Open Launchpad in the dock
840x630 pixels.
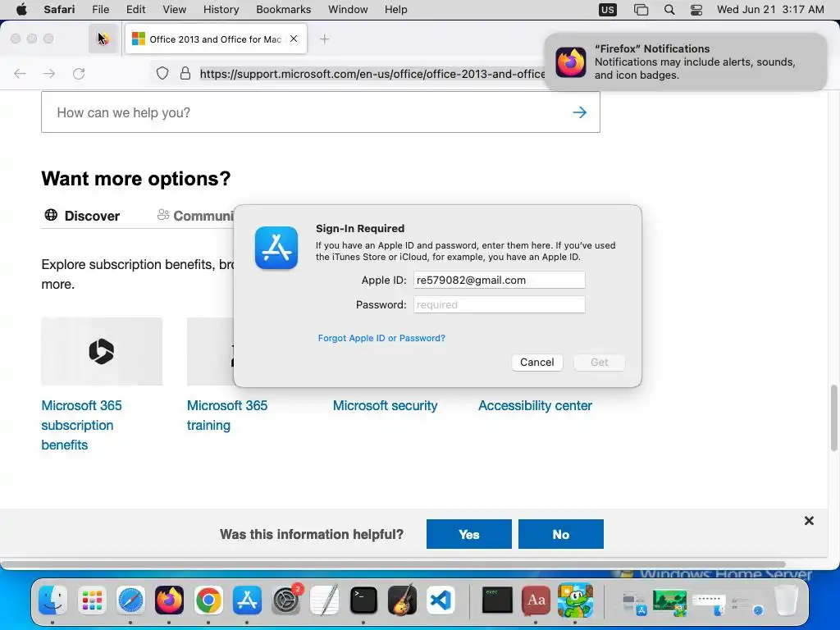click(92, 600)
